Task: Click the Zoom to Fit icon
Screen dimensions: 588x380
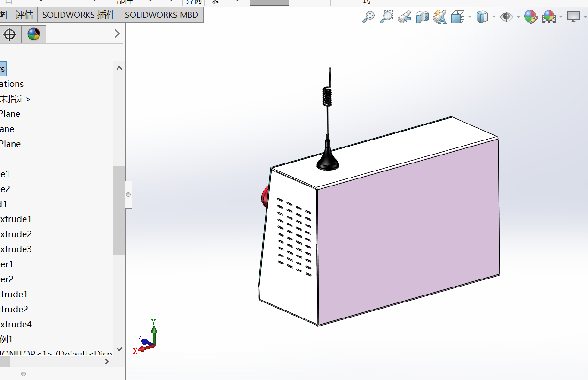Action: (368, 17)
